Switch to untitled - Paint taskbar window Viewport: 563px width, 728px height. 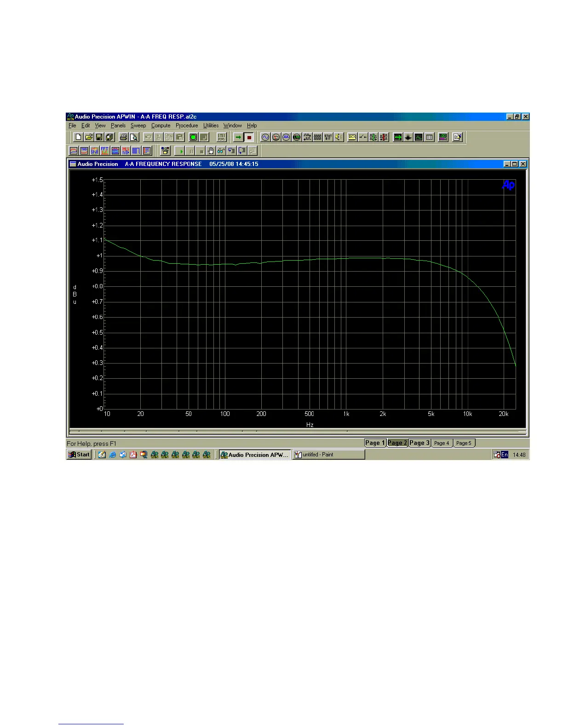point(328,455)
